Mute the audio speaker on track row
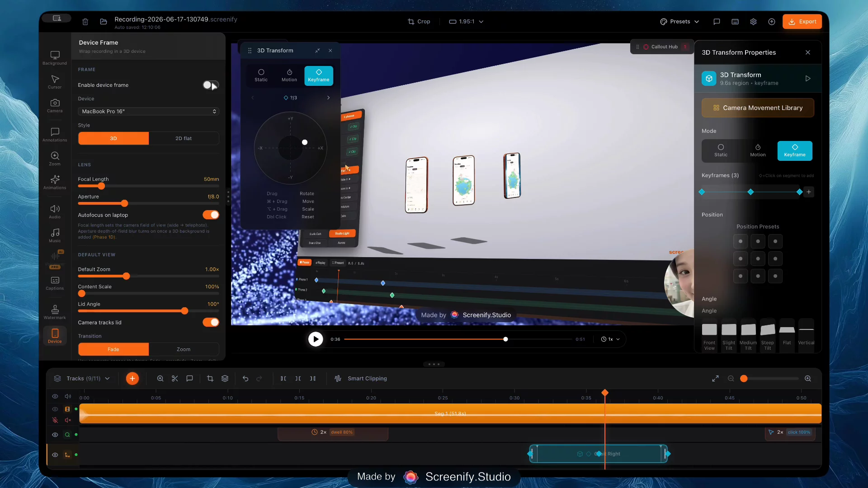The height and width of the screenshot is (488, 868). [x=68, y=420]
